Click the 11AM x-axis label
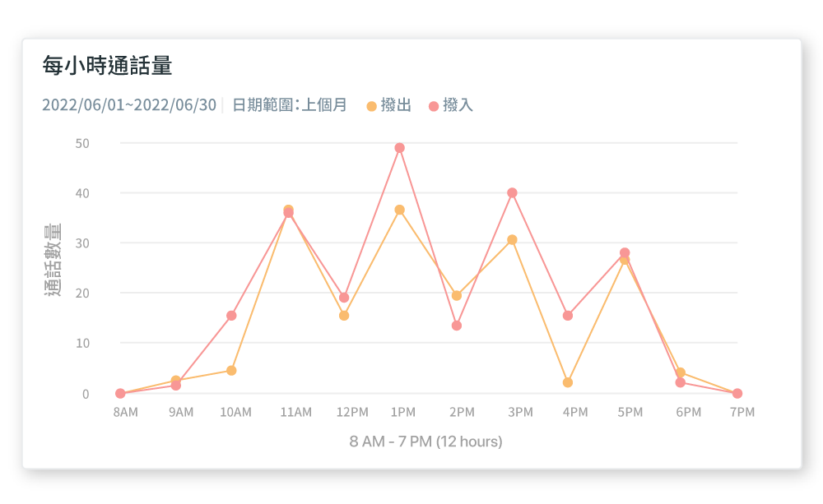Viewport: 823px width, 504px height. tap(296, 412)
